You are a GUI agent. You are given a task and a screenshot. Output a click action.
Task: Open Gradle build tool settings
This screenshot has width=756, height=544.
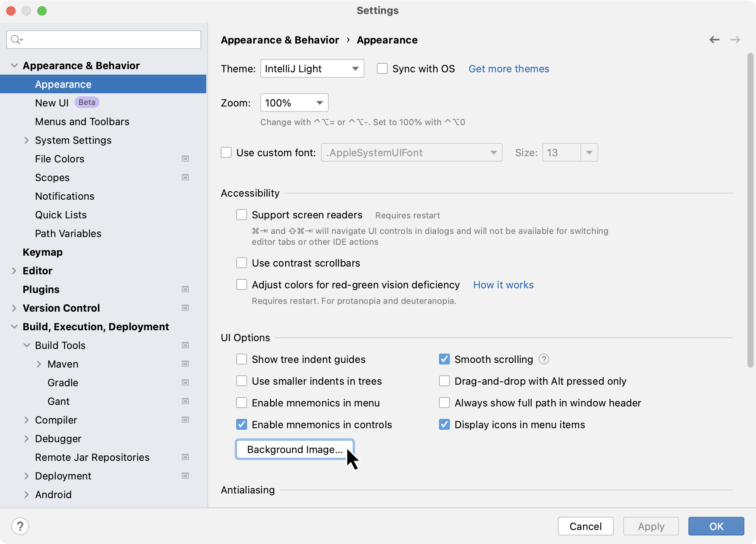coord(63,383)
